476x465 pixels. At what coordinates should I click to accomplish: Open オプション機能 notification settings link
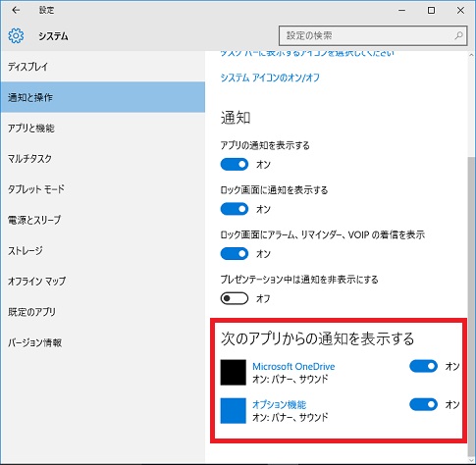pyautogui.click(x=279, y=404)
